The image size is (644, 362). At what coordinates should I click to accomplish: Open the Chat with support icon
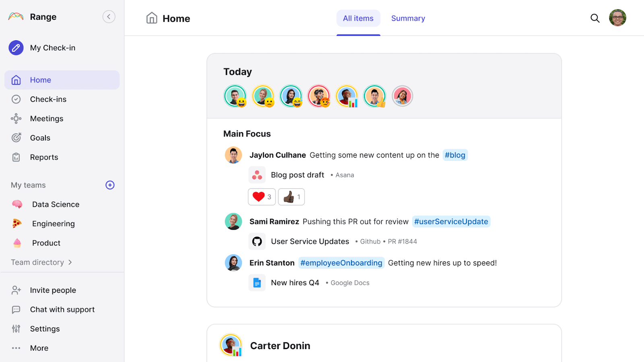16,310
